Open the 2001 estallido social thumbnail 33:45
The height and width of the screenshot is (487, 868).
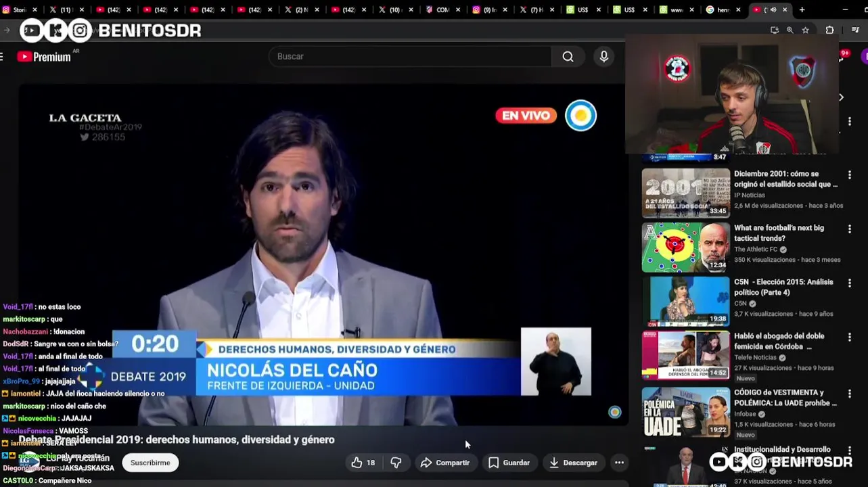coord(686,193)
